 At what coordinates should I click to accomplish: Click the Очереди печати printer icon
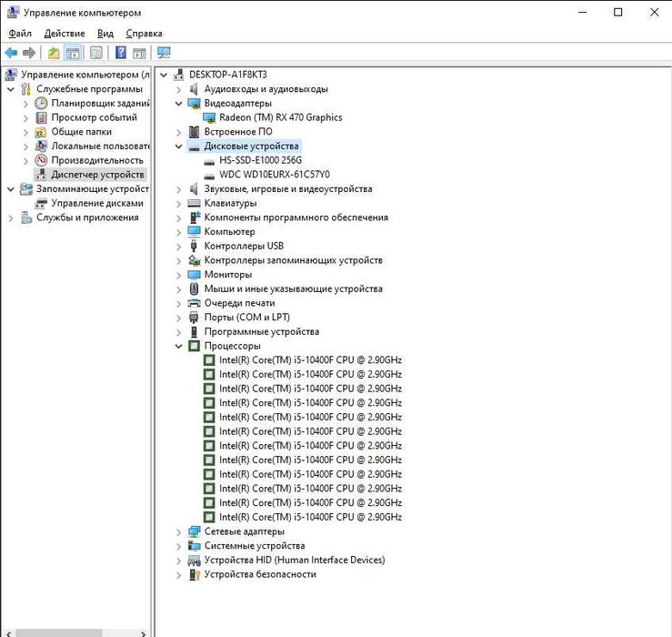[194, 303]
